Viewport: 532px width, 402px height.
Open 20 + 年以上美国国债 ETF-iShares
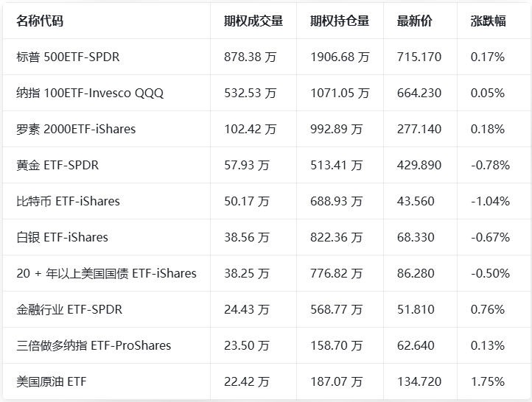(106, 273)
